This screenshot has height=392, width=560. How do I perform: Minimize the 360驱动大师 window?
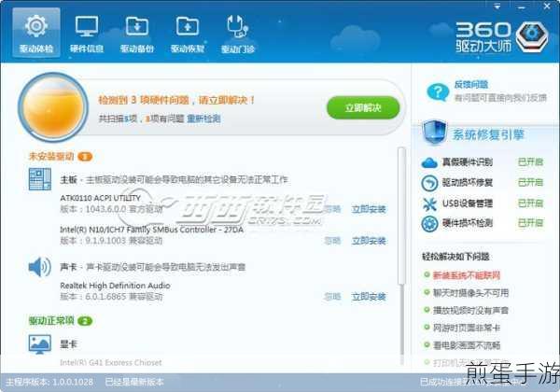click(522, 7)
